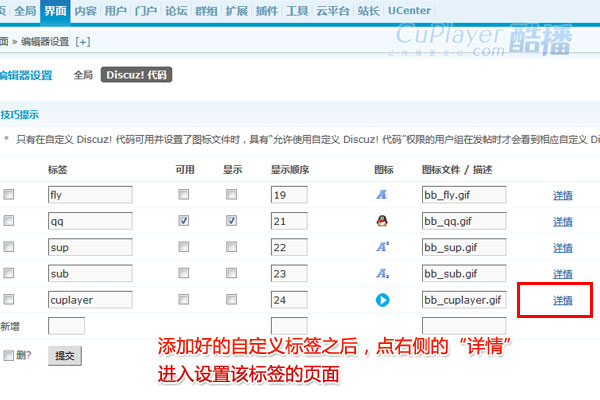Select the delete checkbox for fly row
This screenshot has width=600, height=400.
[x=9, y=194]
